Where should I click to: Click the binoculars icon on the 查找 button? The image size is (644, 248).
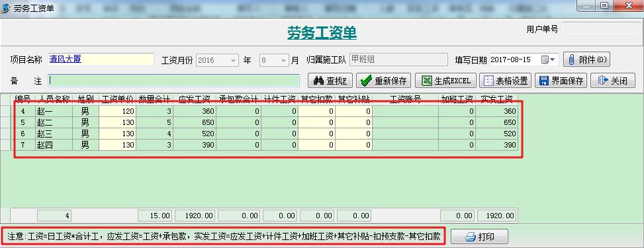pyautogui.click(x=319, y=81)
